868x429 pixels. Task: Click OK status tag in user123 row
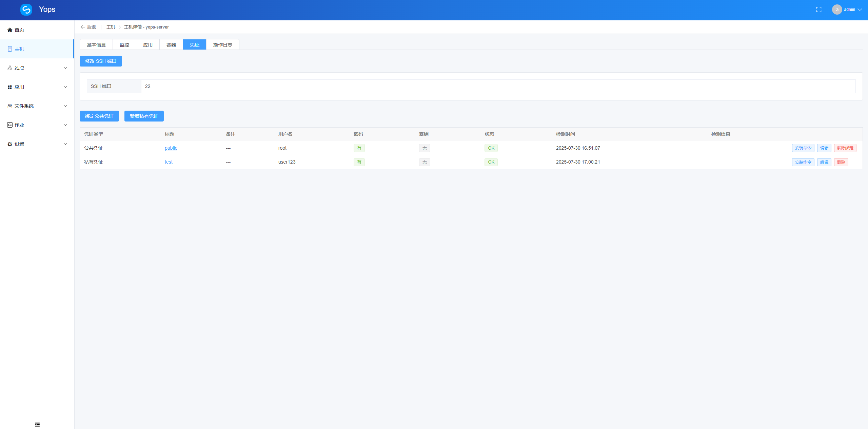pyautogui.click(x=491, y=162)
